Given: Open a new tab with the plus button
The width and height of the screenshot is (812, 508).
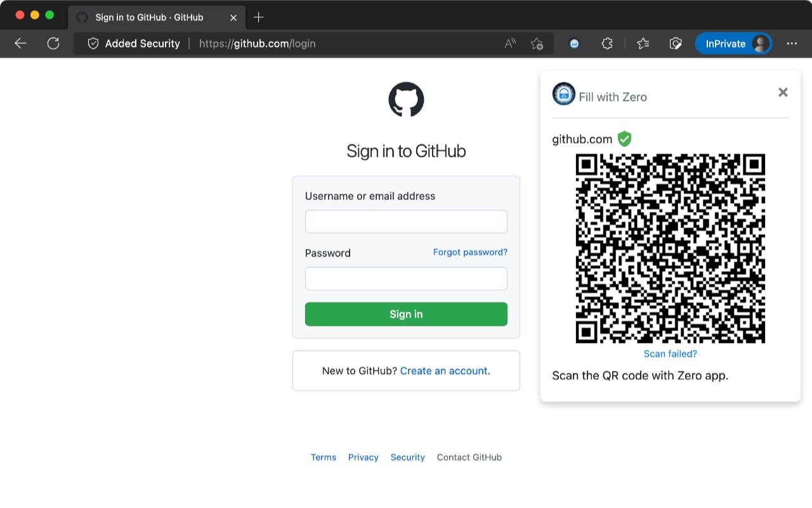Looking at the screenshot, I should click(x=258, y=17).
